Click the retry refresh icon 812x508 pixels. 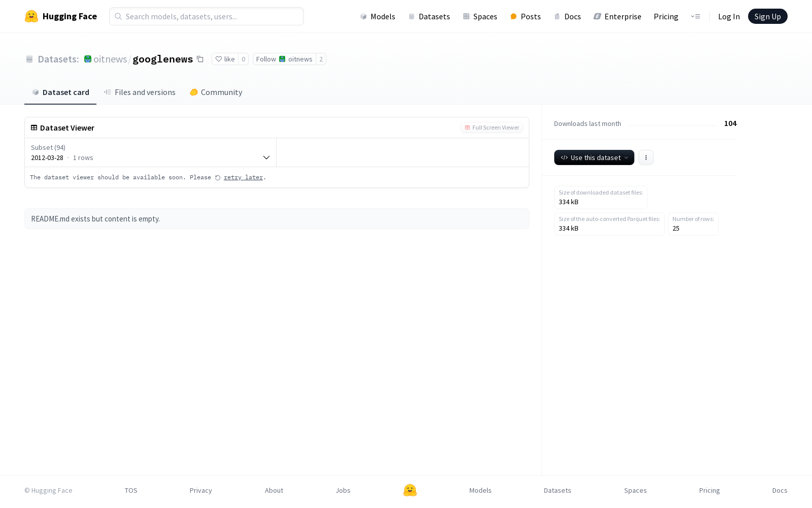tap(218, 178)
